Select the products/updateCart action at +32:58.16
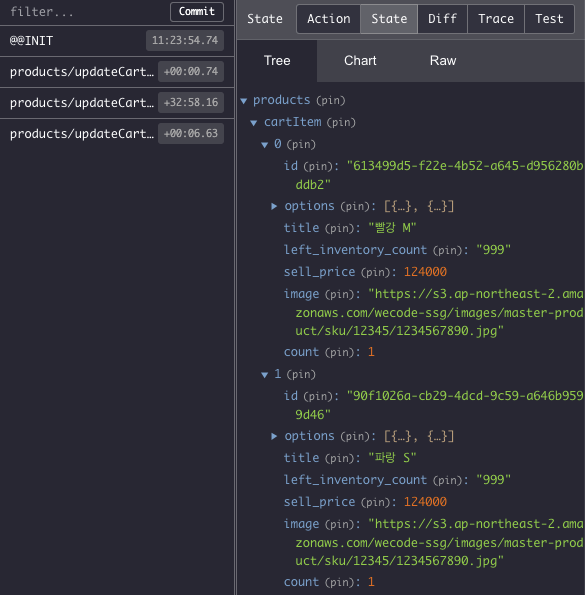585x595 pixels. coord(117,103)
